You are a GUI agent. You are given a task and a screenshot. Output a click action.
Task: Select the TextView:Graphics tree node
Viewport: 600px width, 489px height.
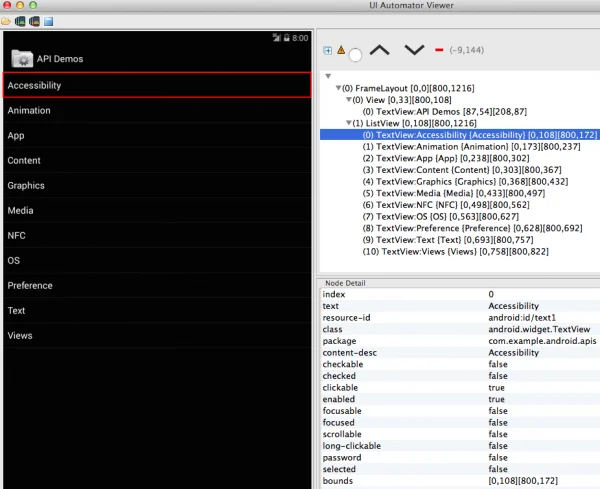(465, 182)
